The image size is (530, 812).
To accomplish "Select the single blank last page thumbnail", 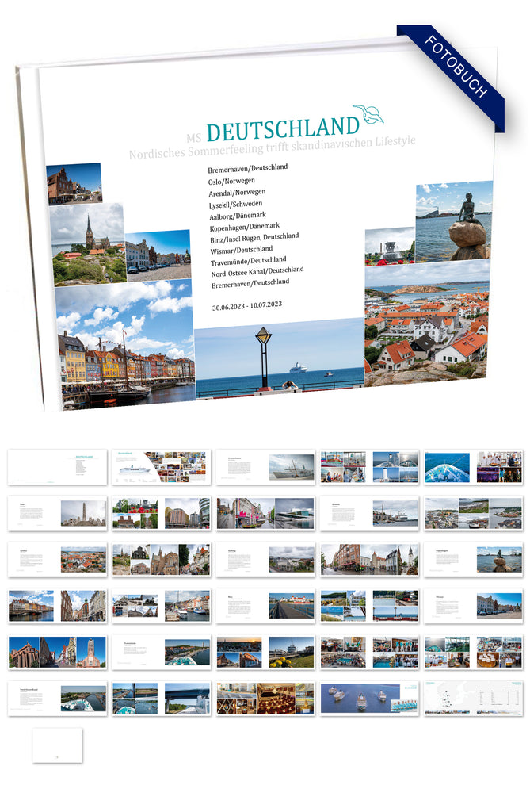I will 58,745.
